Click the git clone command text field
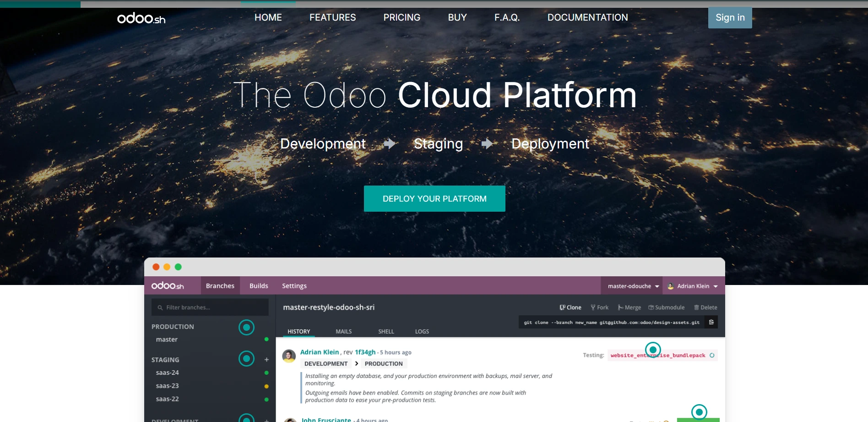Viewport: 868px width, 422px height. [612, 322]
